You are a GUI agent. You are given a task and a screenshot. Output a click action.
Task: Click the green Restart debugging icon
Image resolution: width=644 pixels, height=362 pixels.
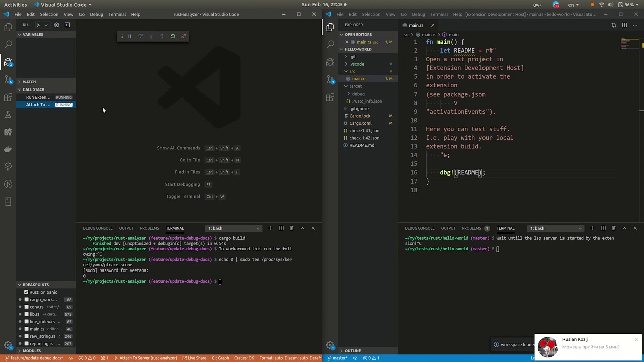173,36
